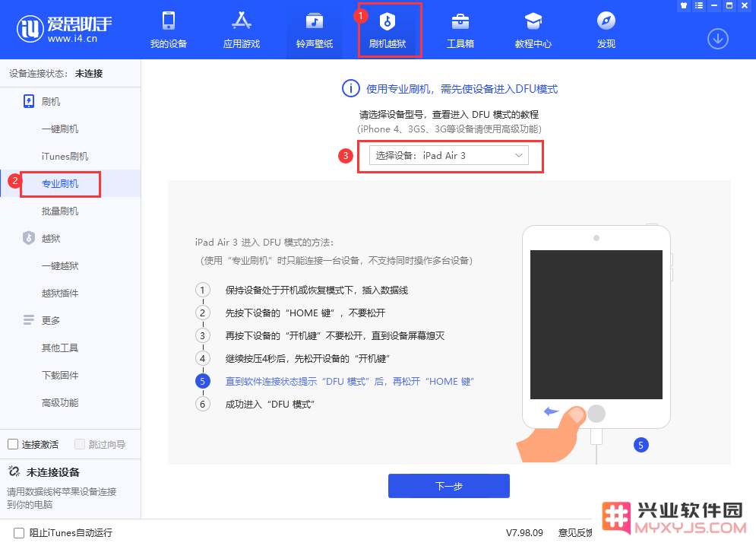Click step 2 circle marker
The height and width of the screenshot is (546, 756).
click(x=203, y=313)
